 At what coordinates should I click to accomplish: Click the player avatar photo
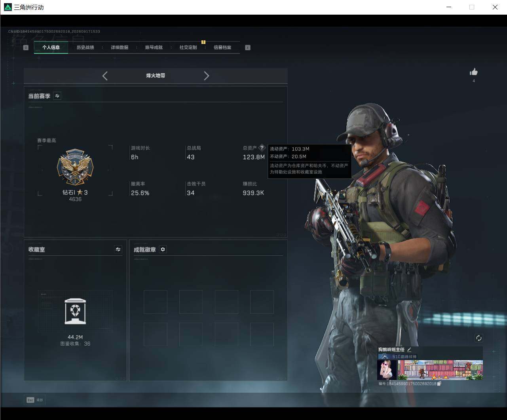coord(387,370)
